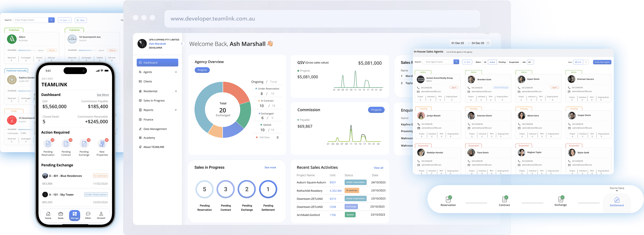This screenshot has width=644, height=235.
Task: Tap the Pending Contract icon on the phone
Action: click(66, 144)
